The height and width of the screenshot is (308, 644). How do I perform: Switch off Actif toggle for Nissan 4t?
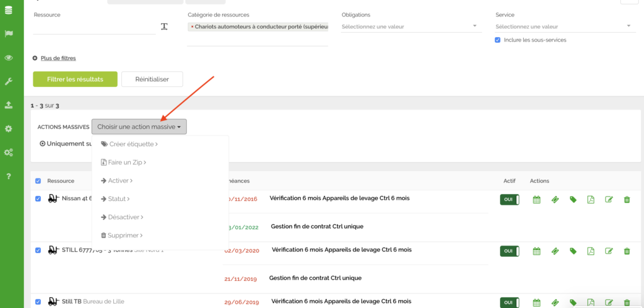coord(509,199)
